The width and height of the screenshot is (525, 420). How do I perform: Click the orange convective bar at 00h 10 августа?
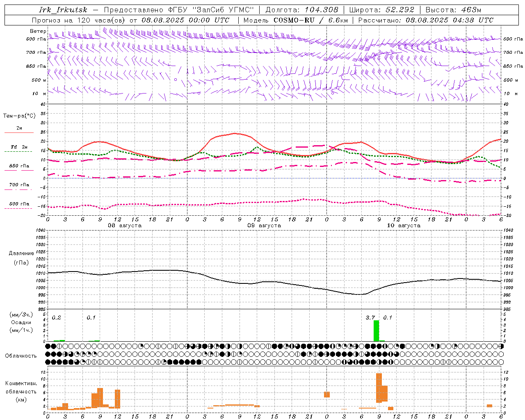coord(327,395)
